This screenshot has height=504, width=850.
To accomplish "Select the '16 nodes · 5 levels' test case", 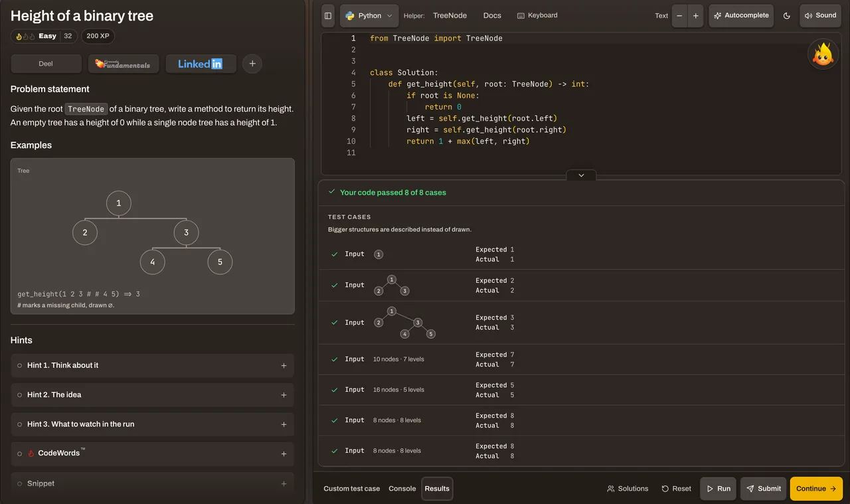I will (x=581, y=390).
